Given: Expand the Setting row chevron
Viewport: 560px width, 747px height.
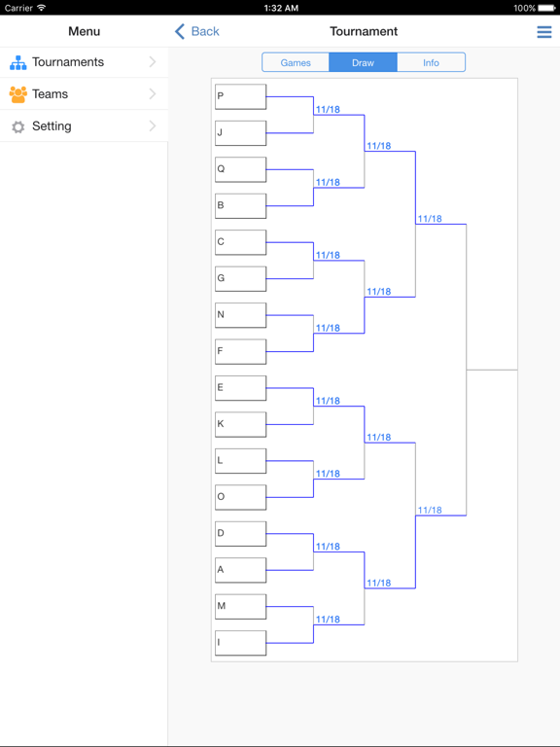Looking at the screenshot, I should pyautogui.click(x=153, y=125).
